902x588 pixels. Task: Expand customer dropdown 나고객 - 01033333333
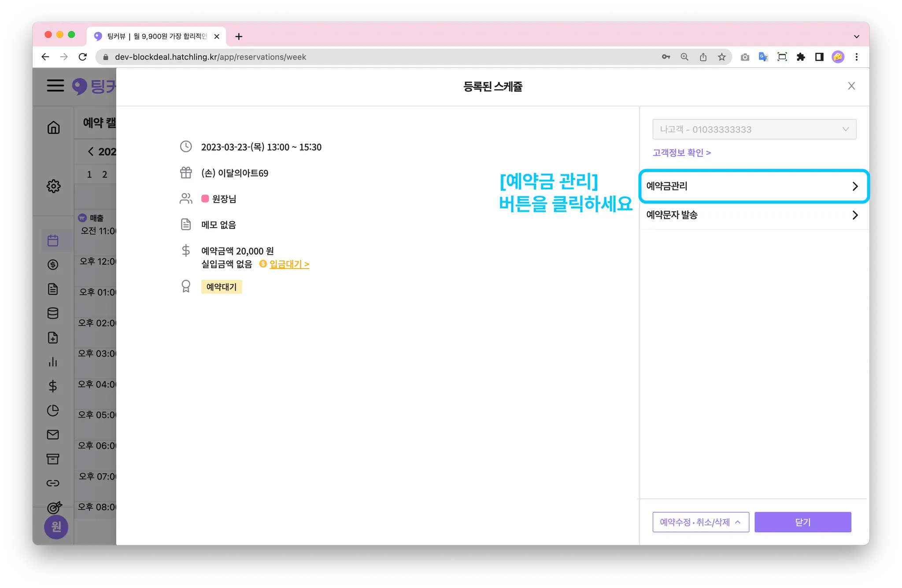click(x=754, y=129)
